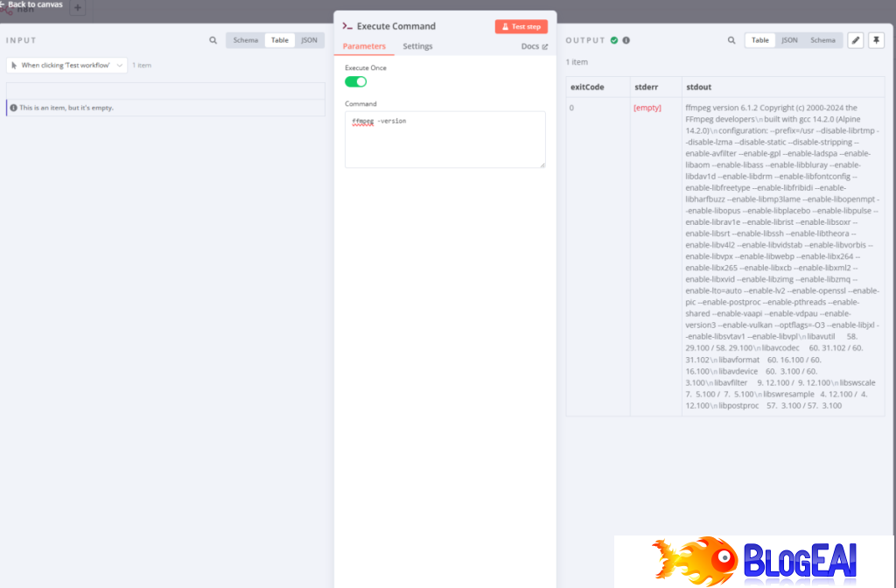This screenshot has width=896, height=588.
Task: Click the green success checkmark beside OUTPUT
Action: point(614,40)
